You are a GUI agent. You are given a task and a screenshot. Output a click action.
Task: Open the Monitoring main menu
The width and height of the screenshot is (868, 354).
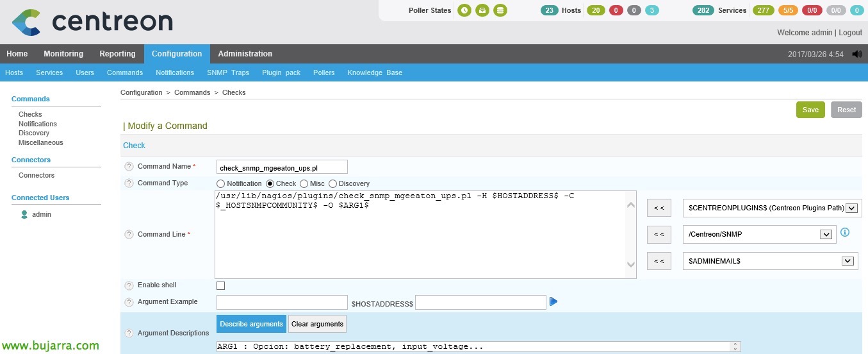[63, 54]
